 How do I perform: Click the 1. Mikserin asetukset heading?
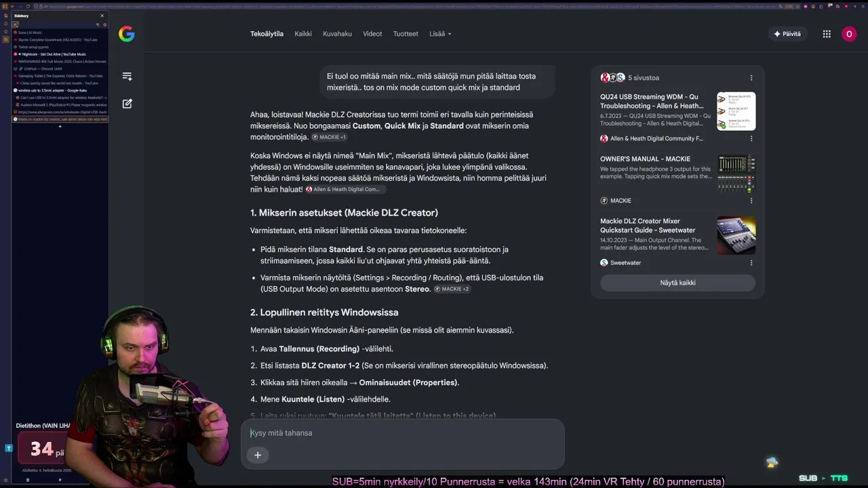coord(344,213)
